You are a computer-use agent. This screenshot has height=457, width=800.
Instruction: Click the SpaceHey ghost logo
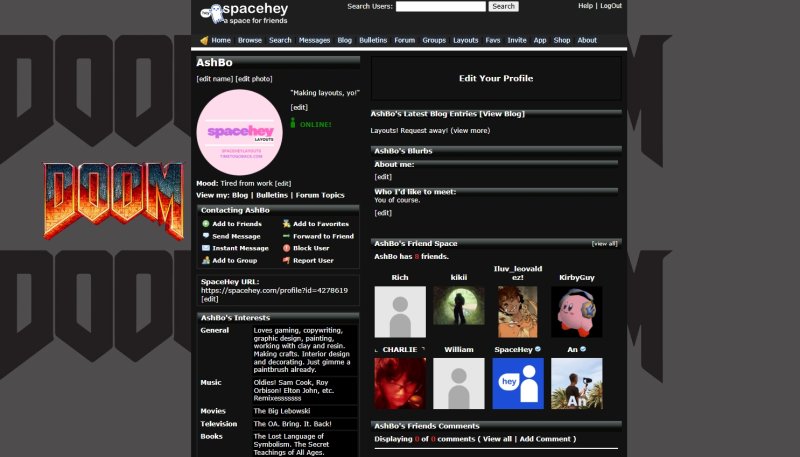click(211, 13)
